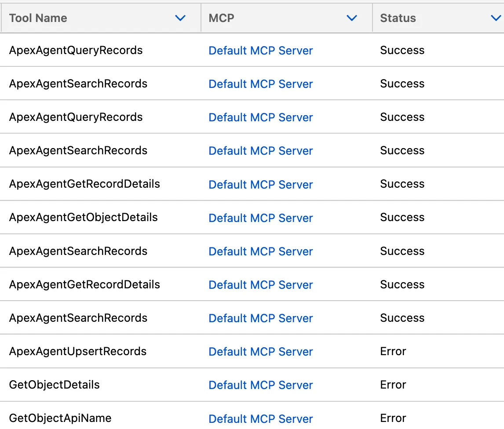Click Error status in GetObjectDetails row
This screenshot has height=429, width=504.
[x=393, y=385]
